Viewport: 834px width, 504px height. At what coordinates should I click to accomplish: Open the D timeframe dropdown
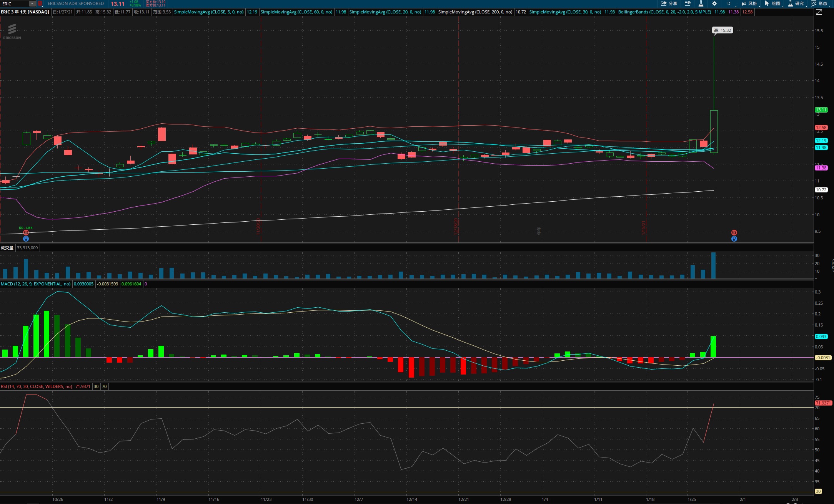point(729,3)
